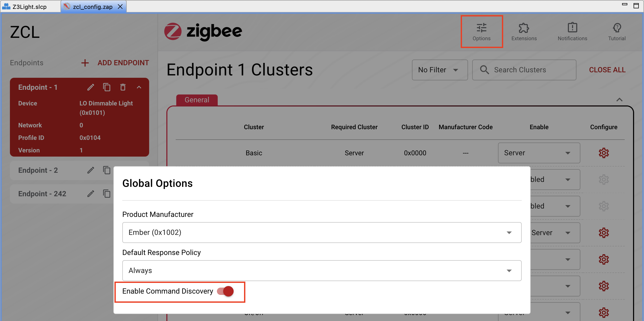The width and height of the screenshot is (644, 321).
Task: Open fourth row Server enable dropdown
Action: pyautogui.click(x=555, y=233)
